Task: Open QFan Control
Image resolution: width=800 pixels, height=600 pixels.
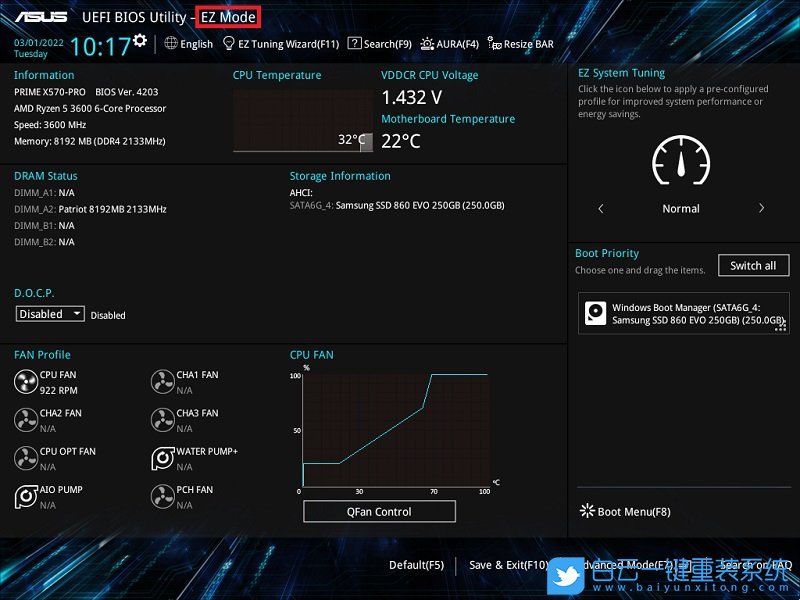Action: [x=379, y=511]
